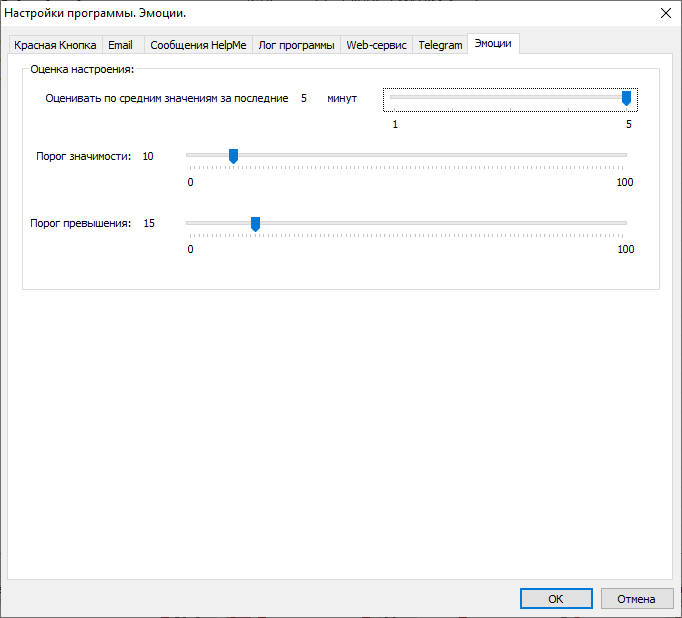Close the Настройки программы dialog window
This screenshot has height=618, width=682.
tap(664, 12)
